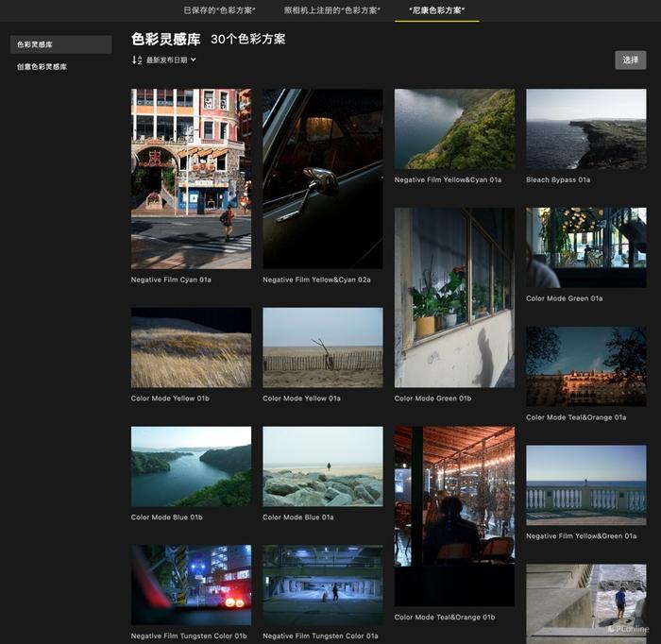The height and width of the screenshot is (644, 661).
Task: Expand the 最新发布日期 sort dropdown
Action: pyautogui.click(x=171, y=59)
